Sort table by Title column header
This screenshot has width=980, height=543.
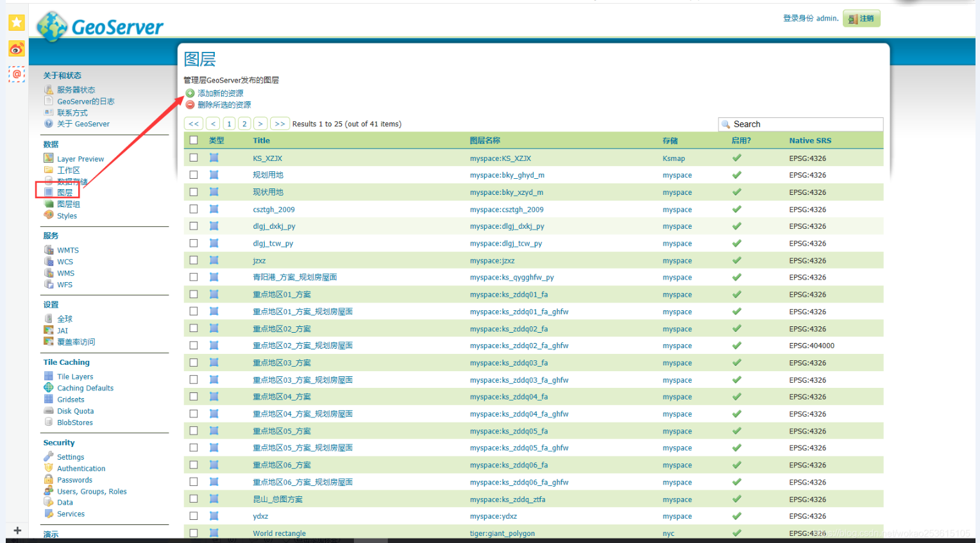[x=260, y=140]
